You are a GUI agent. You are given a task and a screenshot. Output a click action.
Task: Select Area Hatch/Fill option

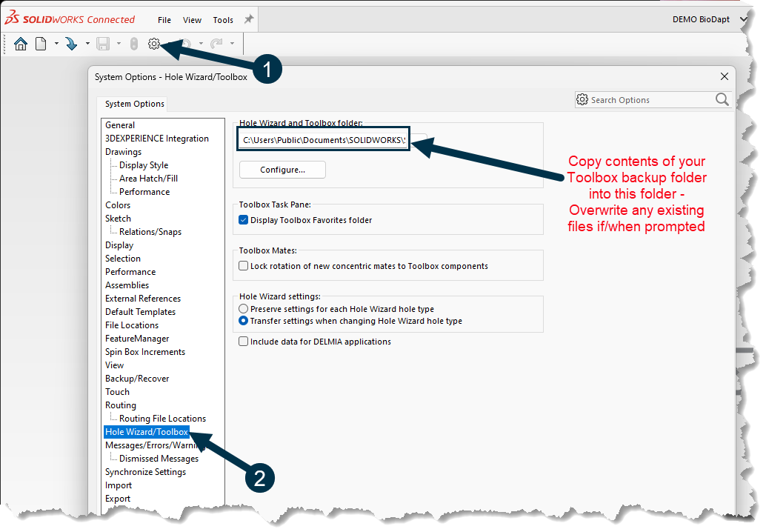[x=148, y=179]
